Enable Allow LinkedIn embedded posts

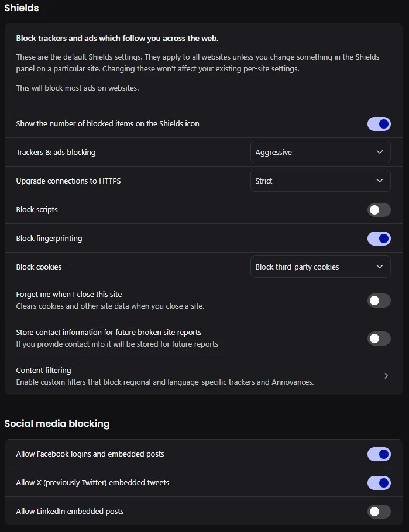(379, 512)
